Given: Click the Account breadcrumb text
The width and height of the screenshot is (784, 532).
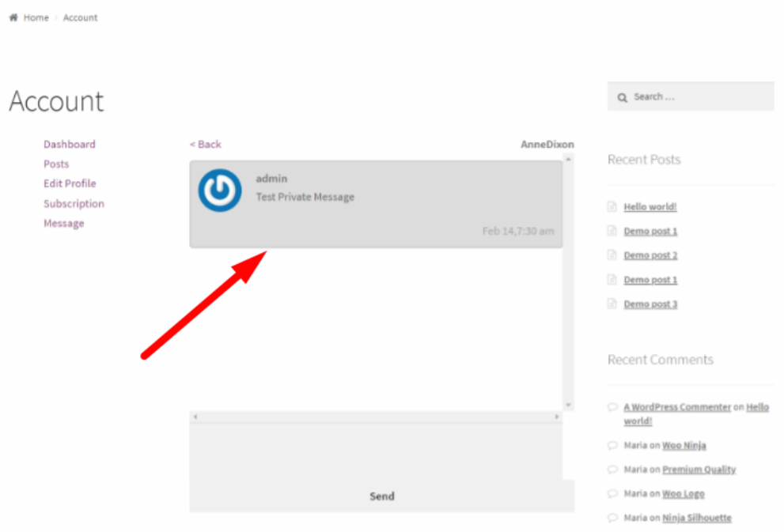Looking at the screenshot, I should pos(80,17).
